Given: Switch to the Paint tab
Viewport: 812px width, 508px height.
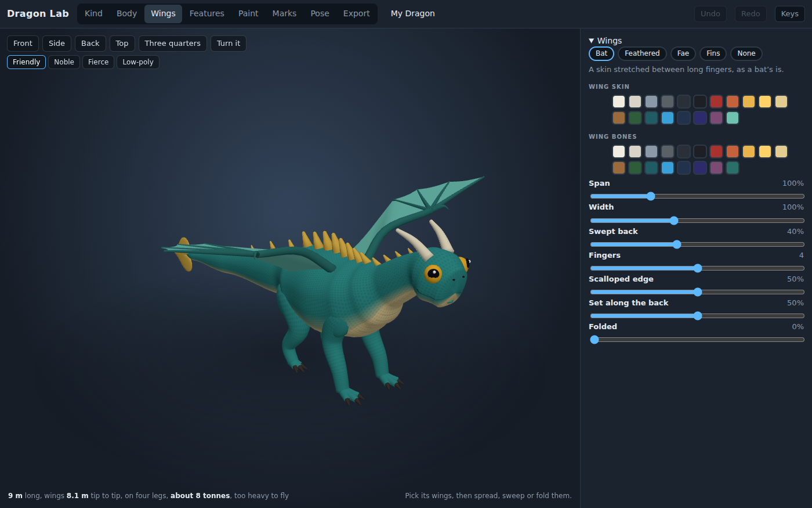Looking at the screenshot, I should 248,13.
